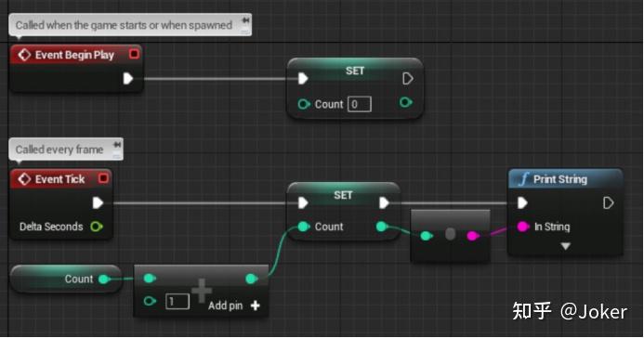Click 'Called when the game starts' comment text
This screenshot has height=338, width=644.
tap(124, 25)
